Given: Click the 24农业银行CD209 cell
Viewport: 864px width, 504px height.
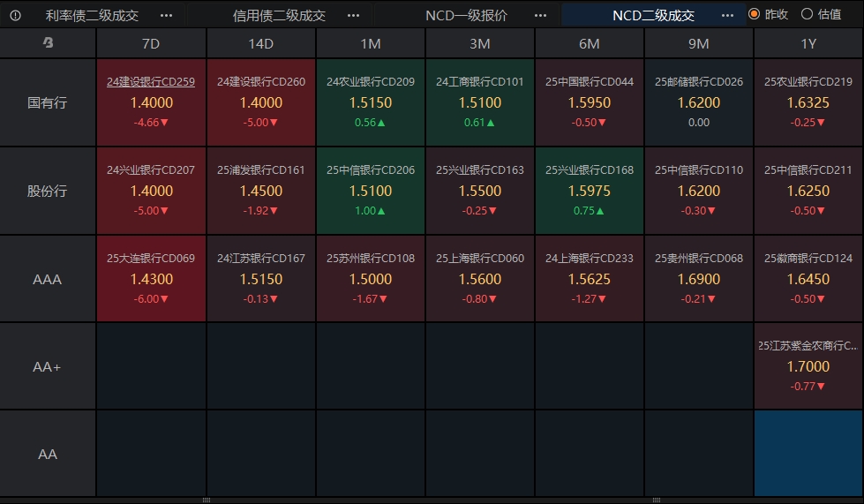Looking at the screenshot, I should [371, 102].
